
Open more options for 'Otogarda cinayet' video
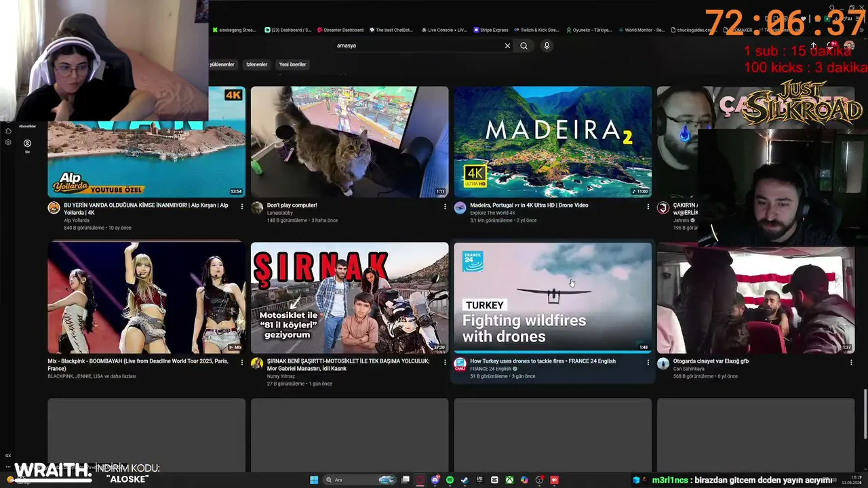tap(851, 362)
